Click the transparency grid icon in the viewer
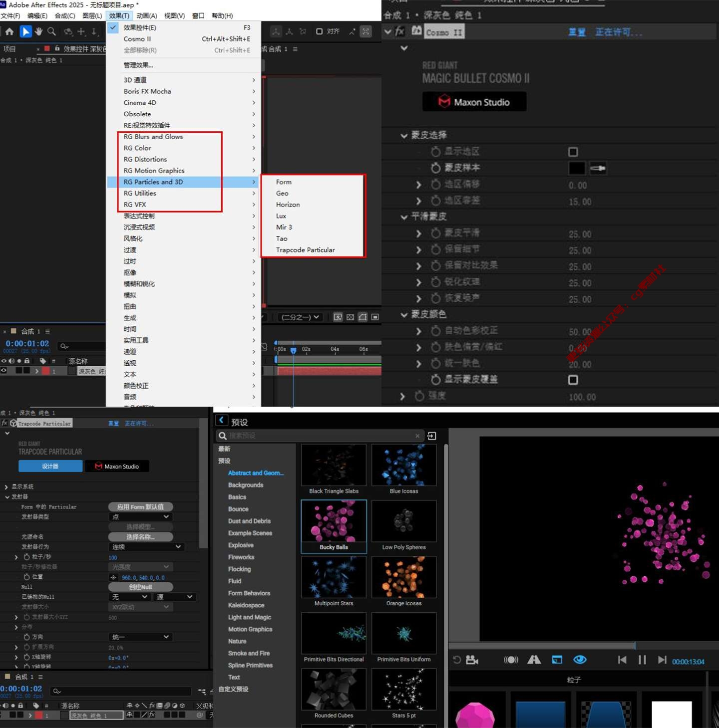 tap(350, 317)
